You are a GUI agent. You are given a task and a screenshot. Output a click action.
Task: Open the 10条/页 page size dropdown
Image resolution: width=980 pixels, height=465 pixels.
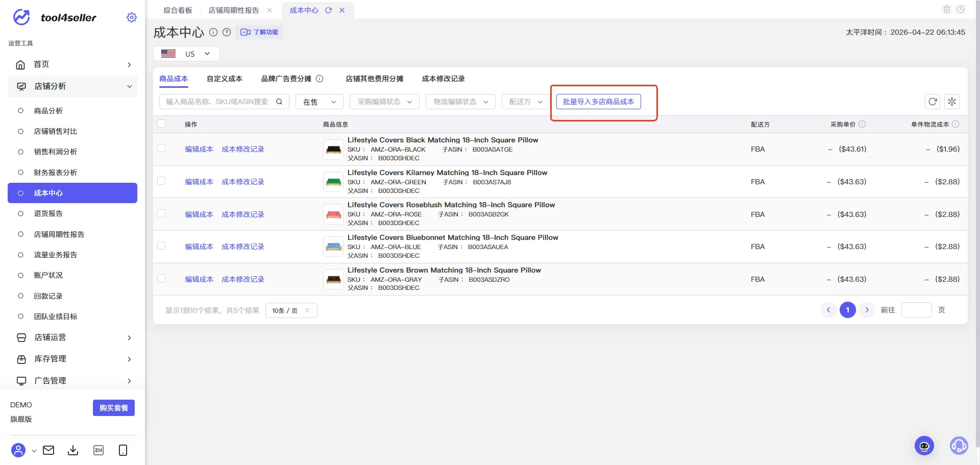tap(291, 310)
